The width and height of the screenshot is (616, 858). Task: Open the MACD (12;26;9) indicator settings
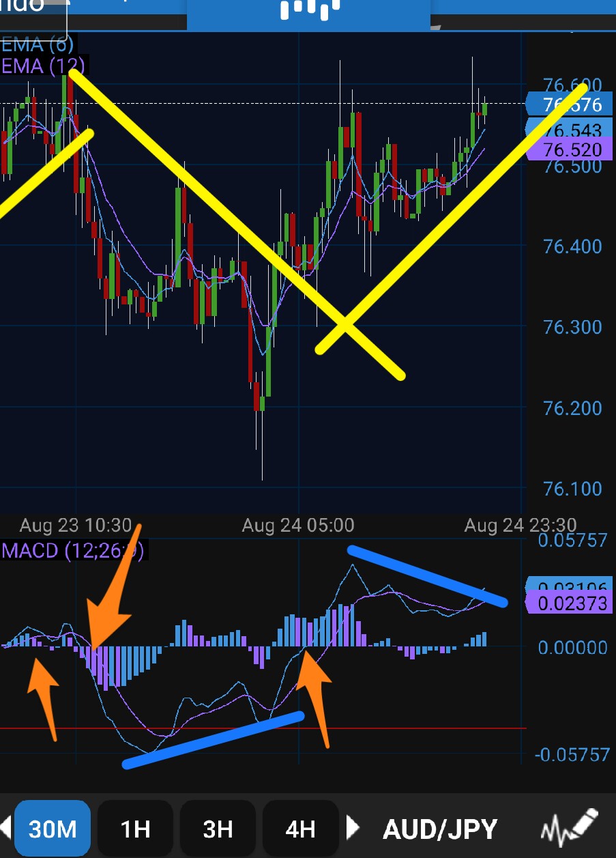tap(72, 550)
